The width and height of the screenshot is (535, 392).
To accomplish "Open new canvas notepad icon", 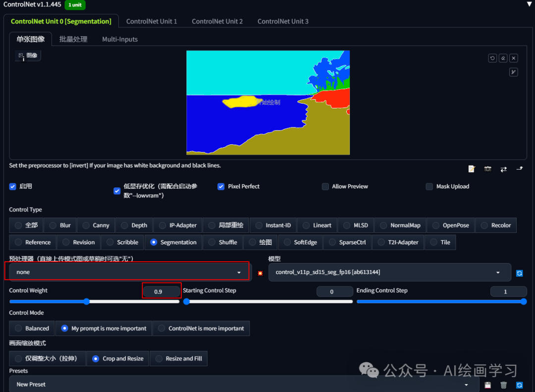I will pyautogui.click(x=472, y=168).
